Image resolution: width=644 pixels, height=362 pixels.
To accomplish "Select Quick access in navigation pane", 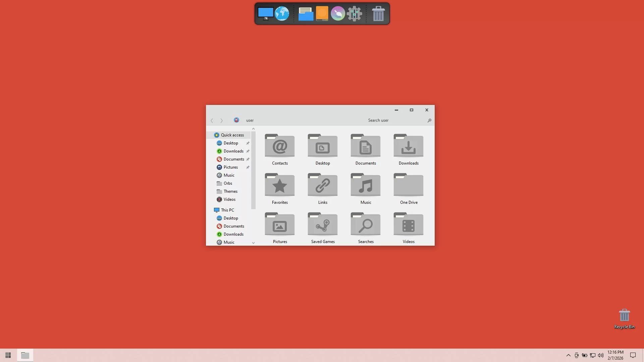I will 232,135.
